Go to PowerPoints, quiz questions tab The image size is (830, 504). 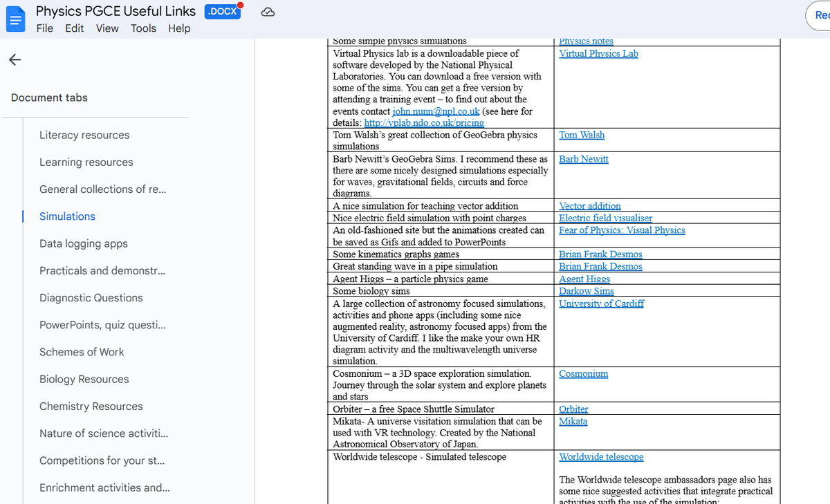tap(102, 325)
